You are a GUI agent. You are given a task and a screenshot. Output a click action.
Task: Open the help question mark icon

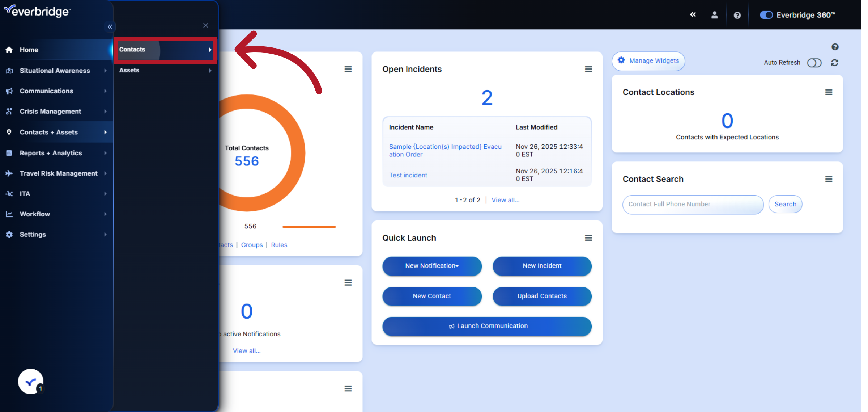pyautogui.click(x=737, y=15)
